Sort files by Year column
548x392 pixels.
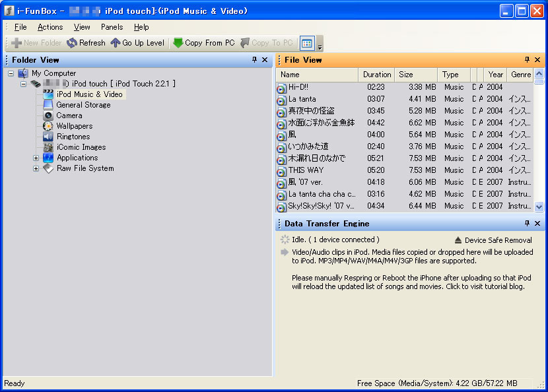[x=495, y=75]
